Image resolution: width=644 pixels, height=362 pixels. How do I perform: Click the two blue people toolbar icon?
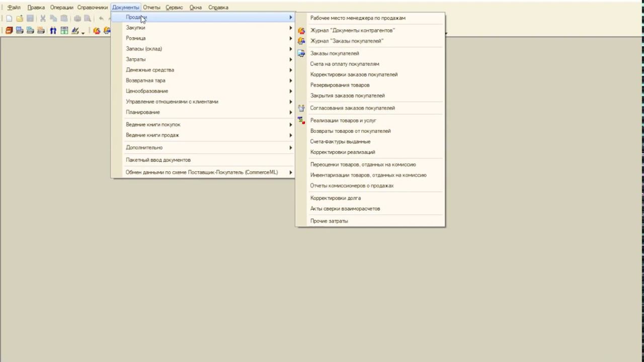pyautogui.click(x=53, y=31)
